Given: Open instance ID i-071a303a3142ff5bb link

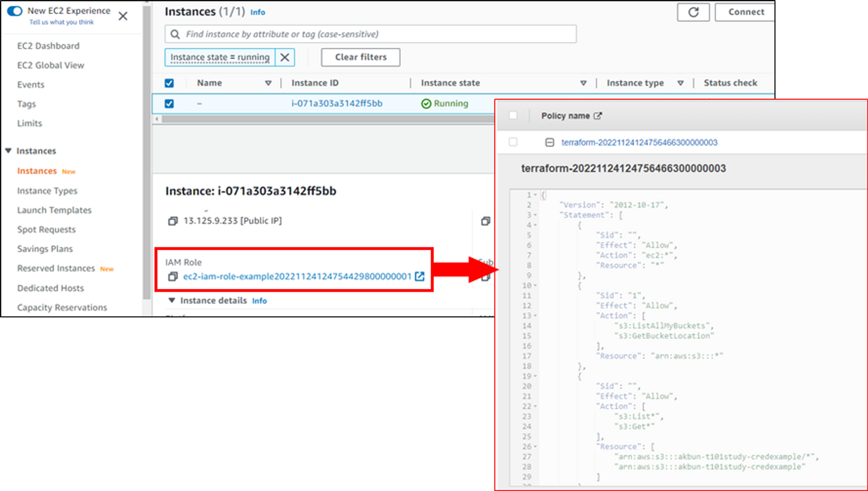Looking at the screenshot, I should (337, 104).
